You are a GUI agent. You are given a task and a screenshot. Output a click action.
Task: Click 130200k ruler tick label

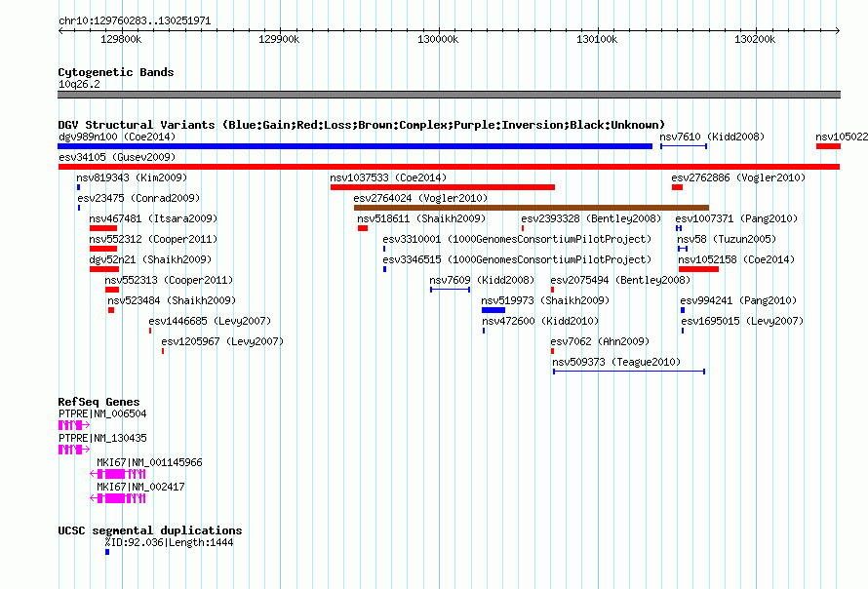point(755,39)
